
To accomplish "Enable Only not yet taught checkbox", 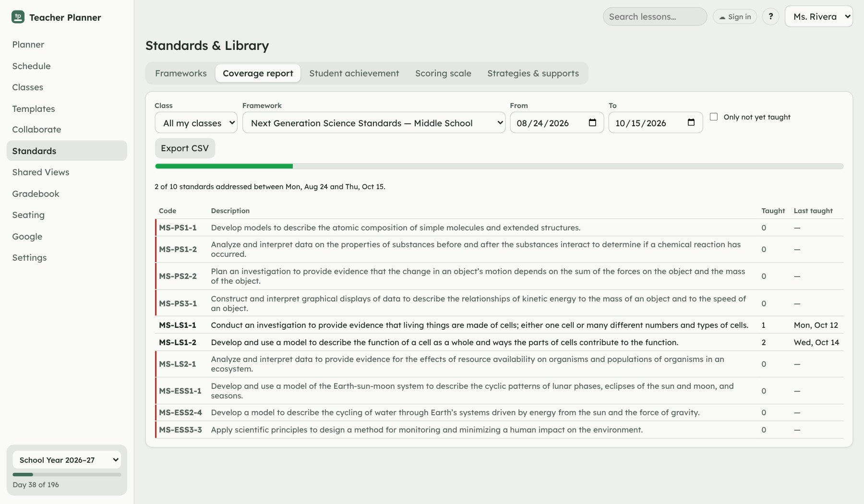I will click(714, 117).
